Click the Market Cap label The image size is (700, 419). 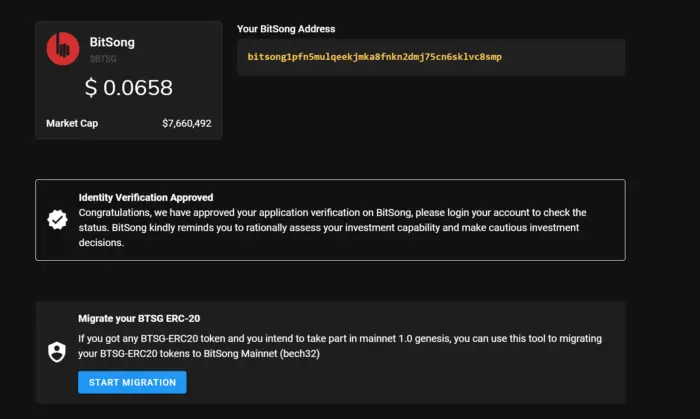(x=72, y=124)
